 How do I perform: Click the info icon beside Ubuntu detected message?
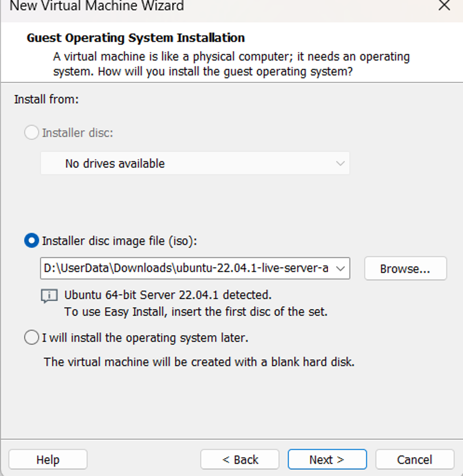49,296
